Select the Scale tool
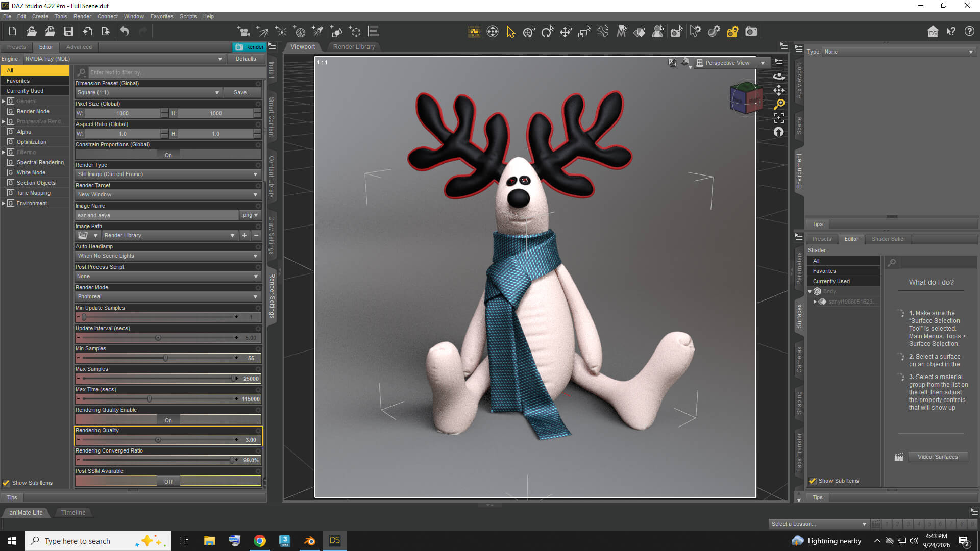This screenshot has width=980, height=551. [x=584, y=32]
